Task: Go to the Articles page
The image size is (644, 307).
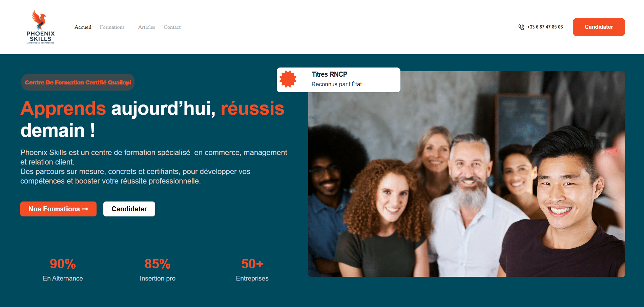Action: pos(147,27)
